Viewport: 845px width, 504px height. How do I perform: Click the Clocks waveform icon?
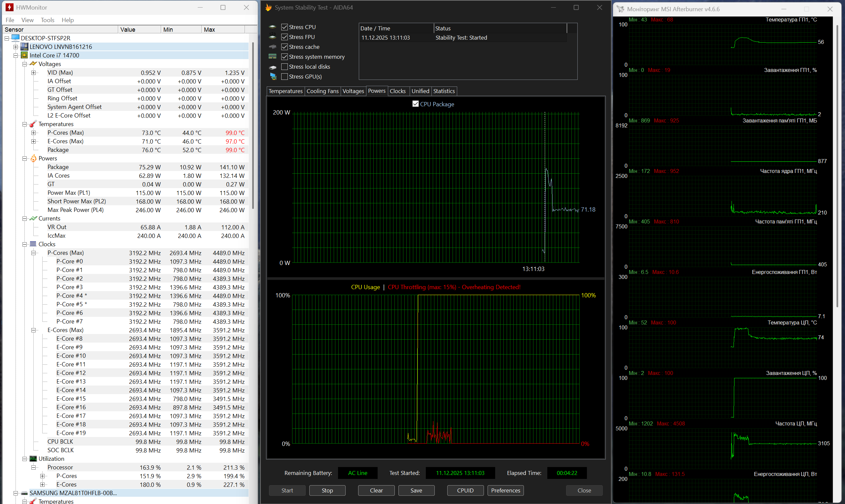pos(33,244)
